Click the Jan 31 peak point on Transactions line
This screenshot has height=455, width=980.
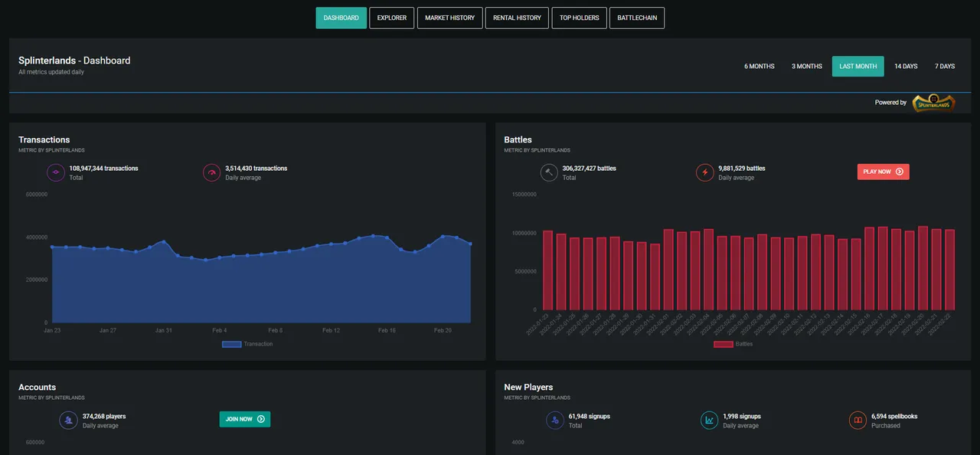(163, 242)
